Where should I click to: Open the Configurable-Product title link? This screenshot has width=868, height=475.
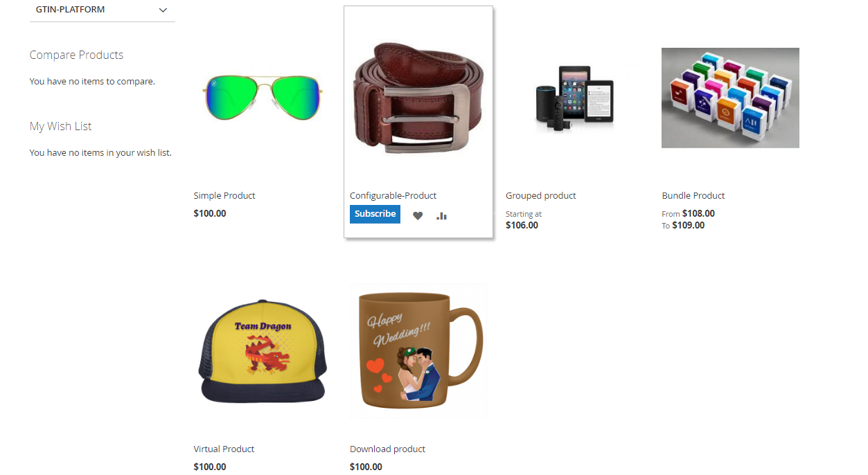[393, 196]
